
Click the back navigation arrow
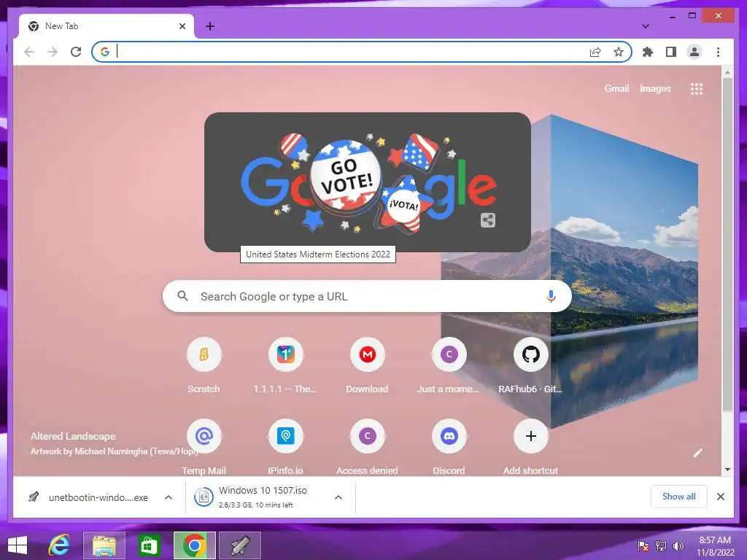29,52
